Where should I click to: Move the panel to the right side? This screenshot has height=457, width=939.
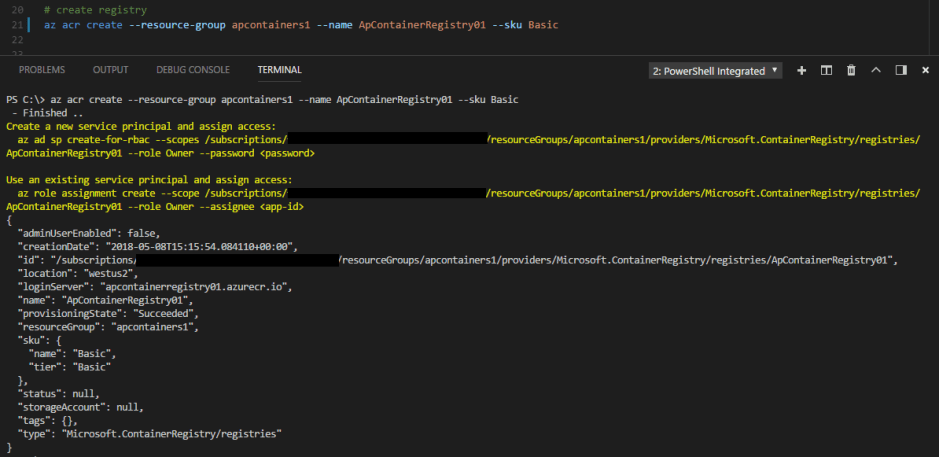(900, 70)
